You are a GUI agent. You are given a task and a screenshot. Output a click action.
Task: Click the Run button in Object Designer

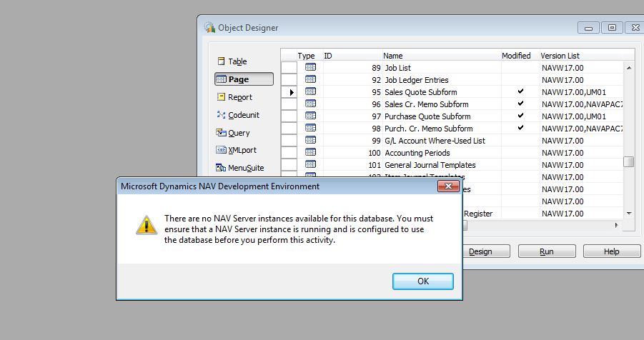[547, 251]
